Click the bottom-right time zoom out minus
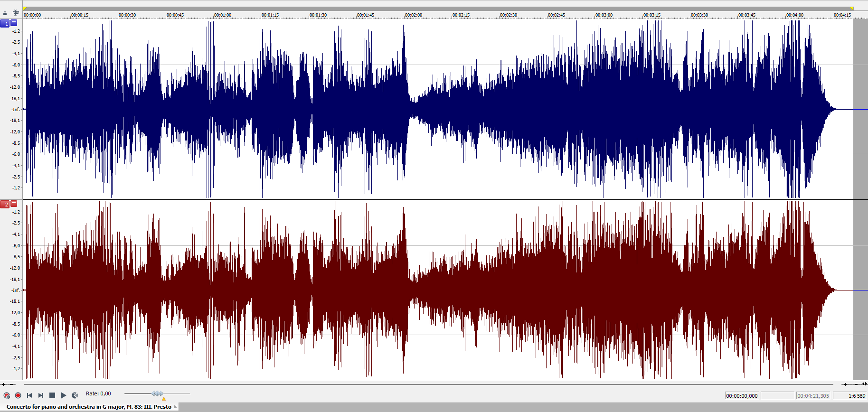868x412 pixels. [856, 384]
